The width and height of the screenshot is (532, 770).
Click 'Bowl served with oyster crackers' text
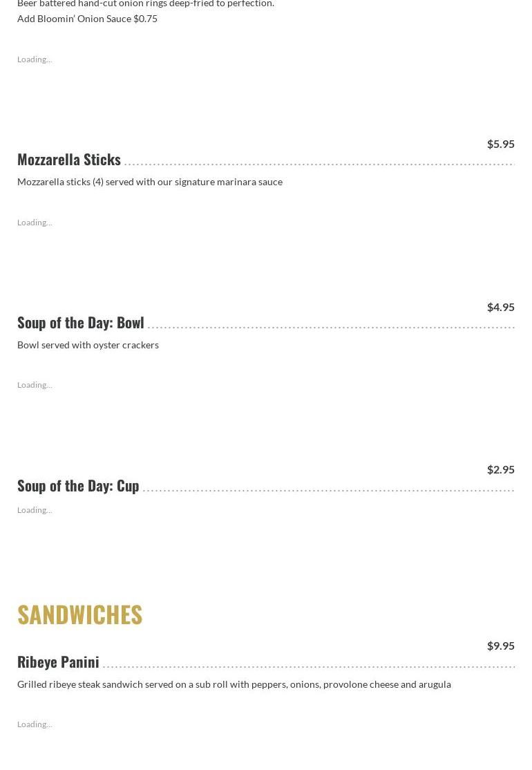[x=88, y=345]
